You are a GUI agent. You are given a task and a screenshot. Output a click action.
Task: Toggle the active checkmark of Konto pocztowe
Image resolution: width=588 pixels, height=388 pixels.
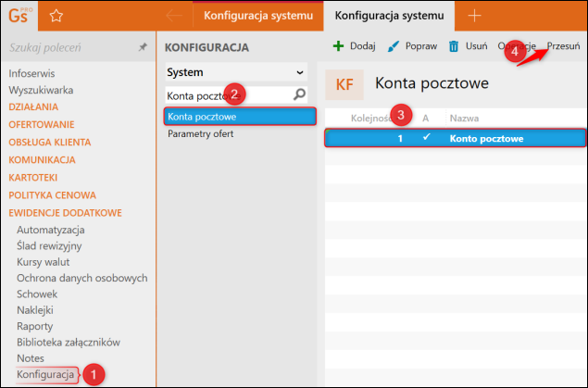click(x=426, y=138)
